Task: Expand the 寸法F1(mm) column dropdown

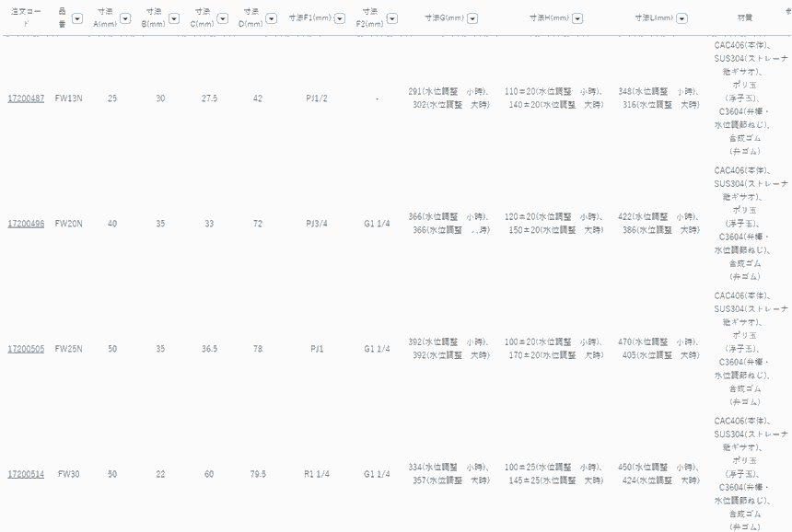Action: point(340,18)
